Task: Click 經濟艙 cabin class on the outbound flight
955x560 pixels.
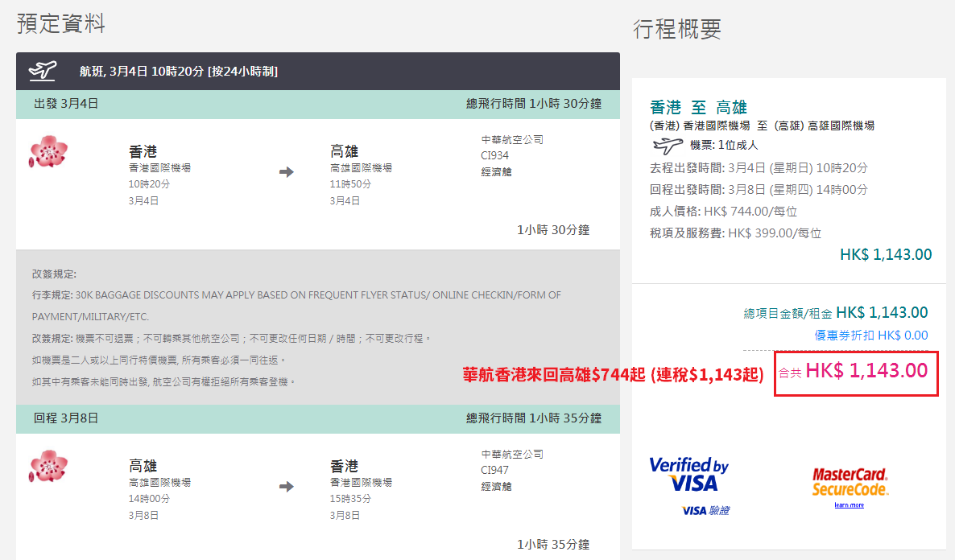Action: [496, 171]
